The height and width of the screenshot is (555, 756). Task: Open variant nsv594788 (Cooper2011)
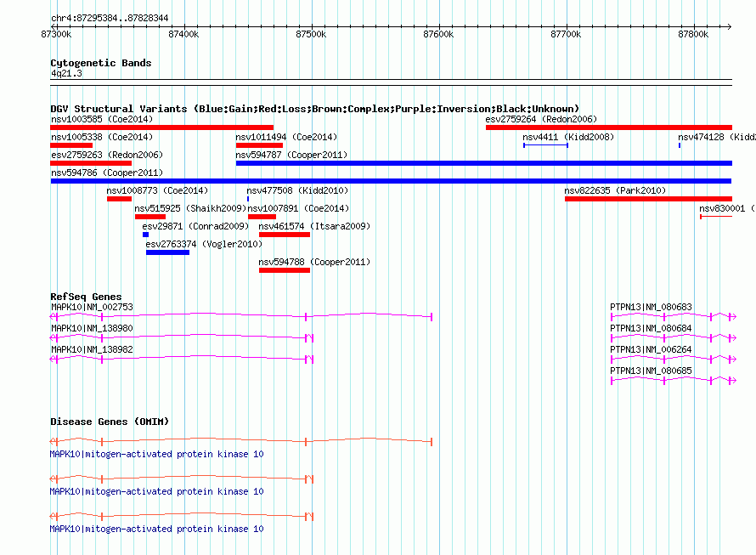tap(314, 262)
